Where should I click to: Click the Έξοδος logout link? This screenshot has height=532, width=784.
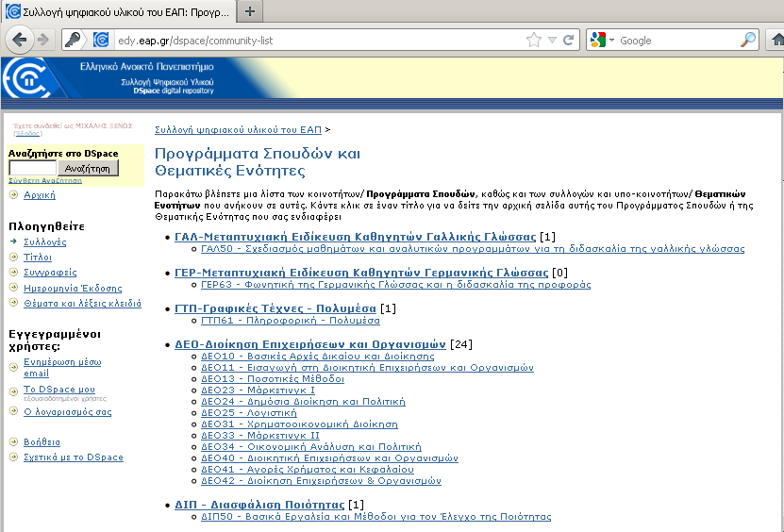pos(28,134)
